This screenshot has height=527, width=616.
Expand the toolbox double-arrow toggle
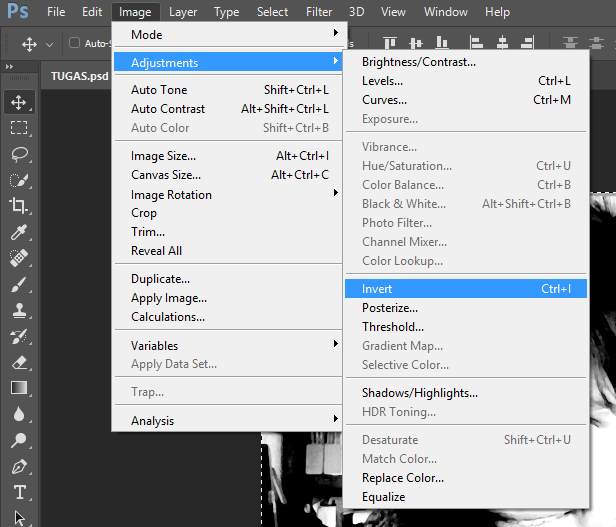[x=9, y=67]
